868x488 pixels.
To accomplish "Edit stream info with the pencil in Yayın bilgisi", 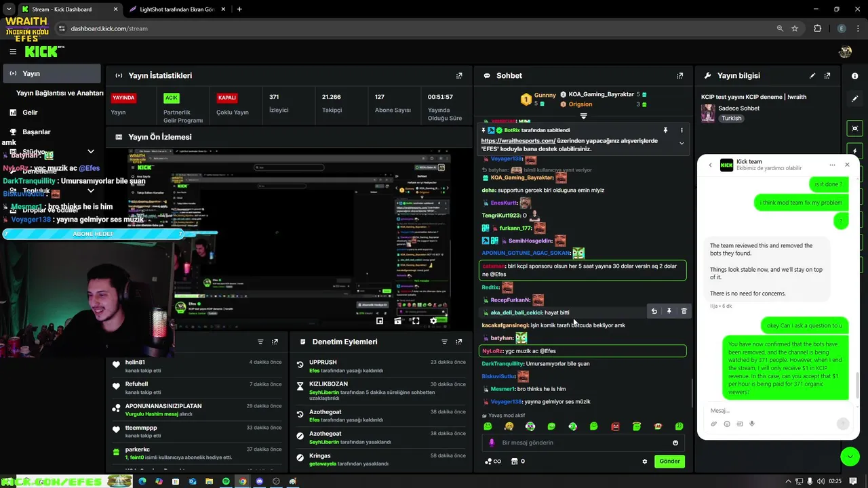I will (812, 76).
